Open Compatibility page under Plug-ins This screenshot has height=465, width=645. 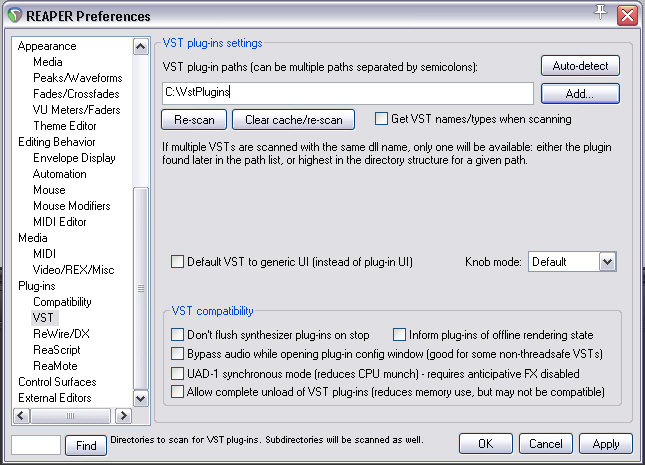point(62,302)
